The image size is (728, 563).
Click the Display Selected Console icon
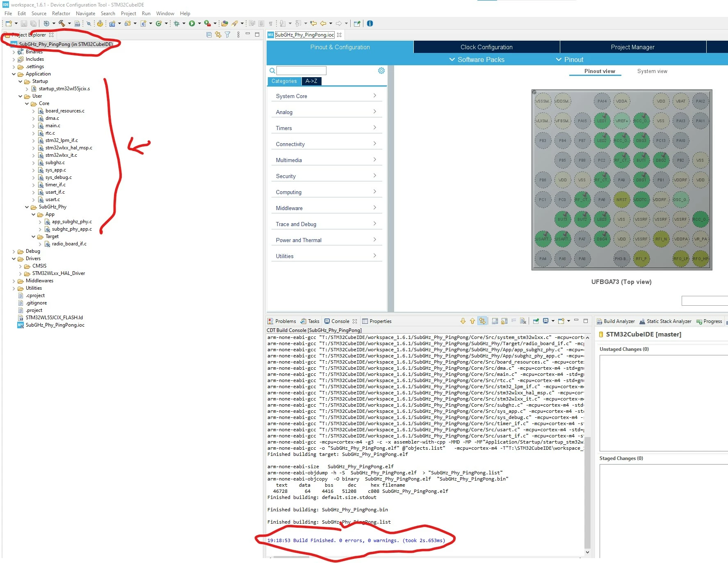click(x=545, y=321)
